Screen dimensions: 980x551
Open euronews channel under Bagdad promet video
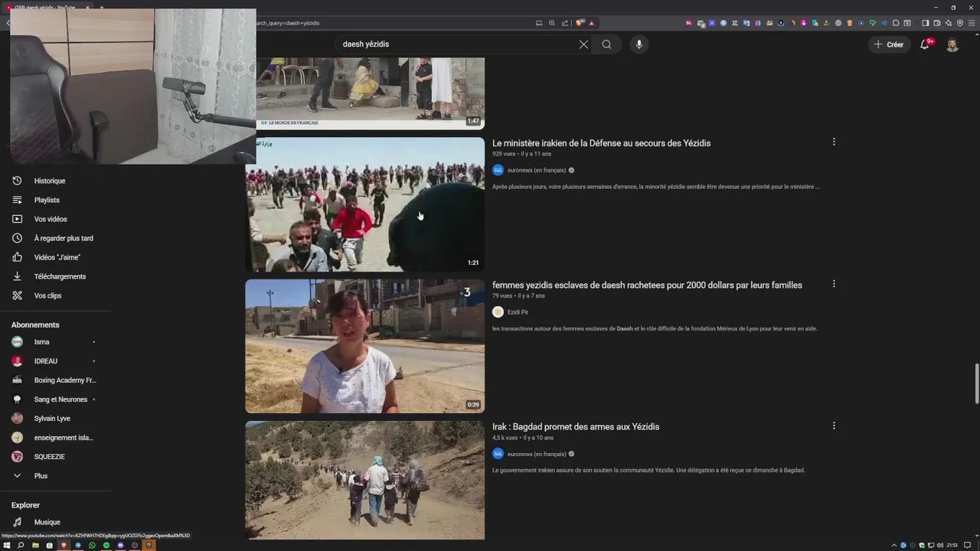(x=537, y=454)
